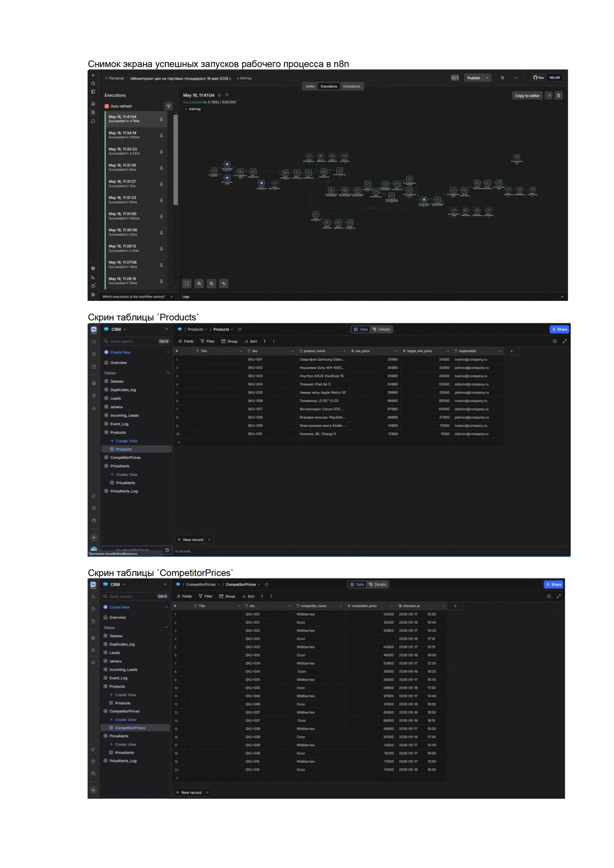Switch to Data tab in Products screenshot
Image resolution: width=614 pixels, height=868 pixels.
361,329
